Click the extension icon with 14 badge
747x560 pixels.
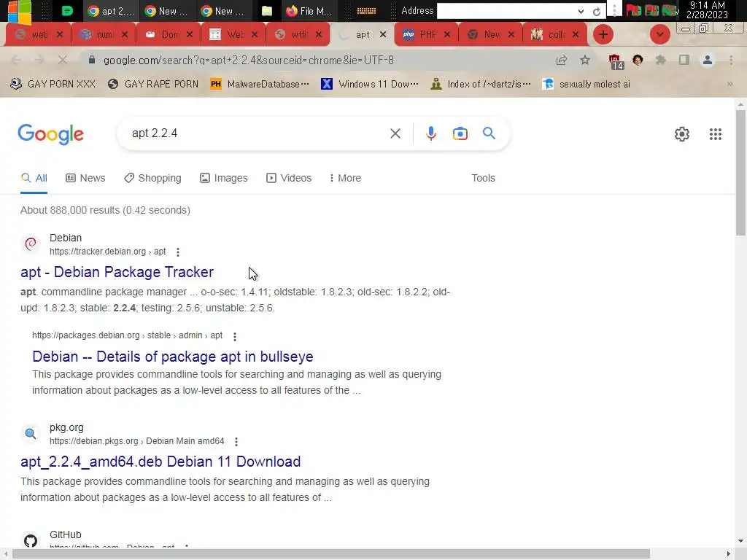pos(616,61)
